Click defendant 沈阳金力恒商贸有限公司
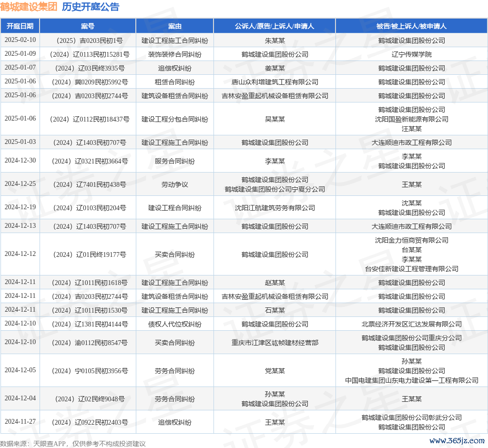The height and width of the screenshot is (448, 488). (411, 240)
